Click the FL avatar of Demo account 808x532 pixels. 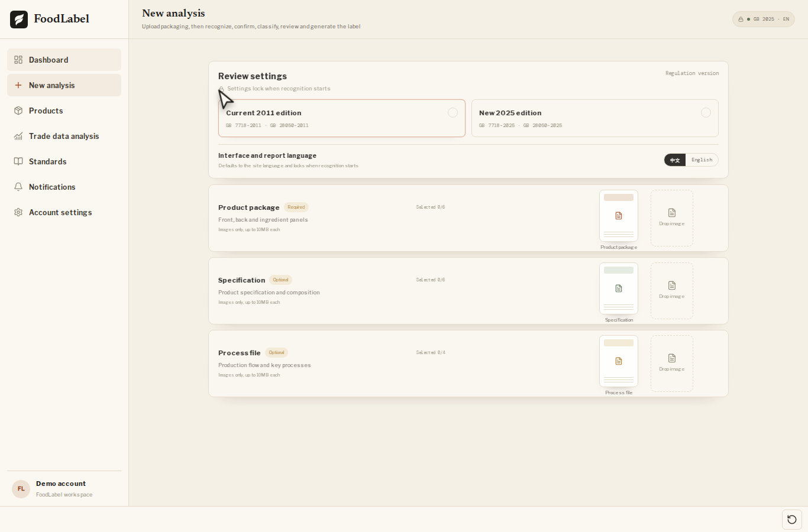21,489
